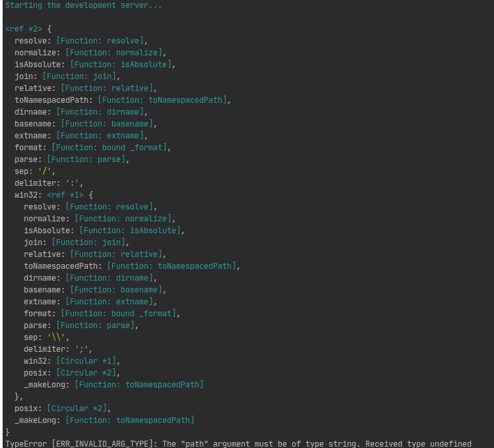The image size is (494, 448).
Task: Click 'posix: [Circular *2]' inside win32 block
Action: point(72,373)
